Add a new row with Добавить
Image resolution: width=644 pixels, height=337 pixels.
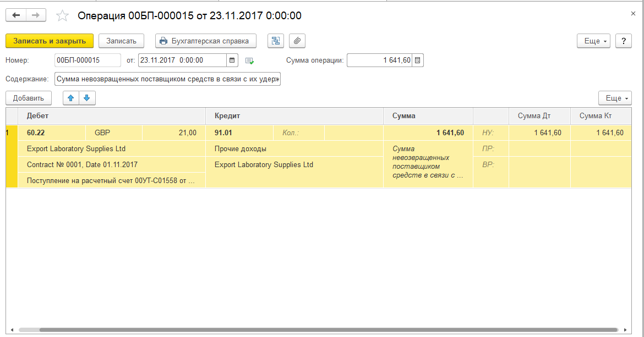29,98
